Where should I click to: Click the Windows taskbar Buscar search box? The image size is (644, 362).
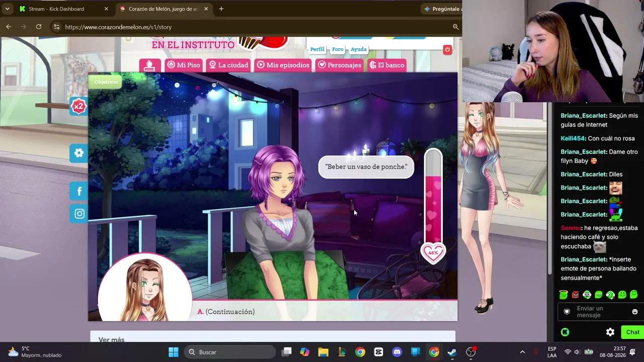[x=230, y=352]
